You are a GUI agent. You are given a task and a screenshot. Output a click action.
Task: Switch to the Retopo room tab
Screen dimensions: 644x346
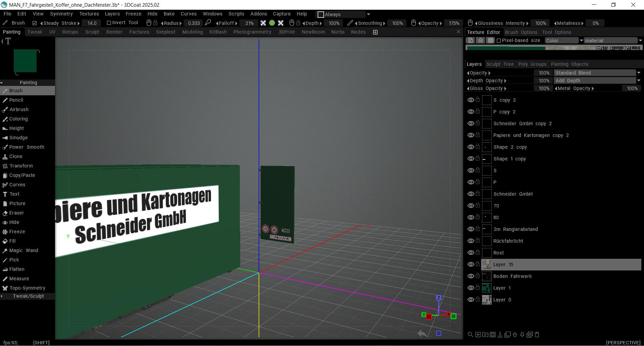click(70, 32)
